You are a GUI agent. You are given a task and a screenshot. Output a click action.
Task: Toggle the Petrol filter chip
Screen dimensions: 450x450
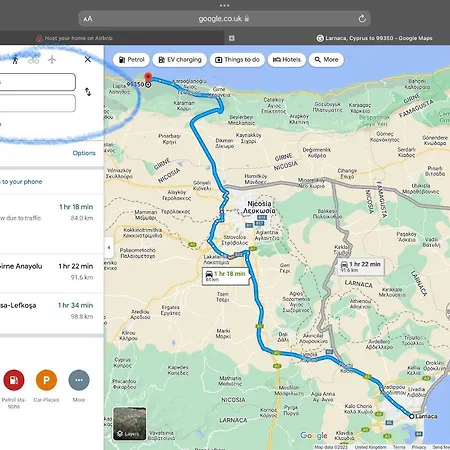click(131, 60)
